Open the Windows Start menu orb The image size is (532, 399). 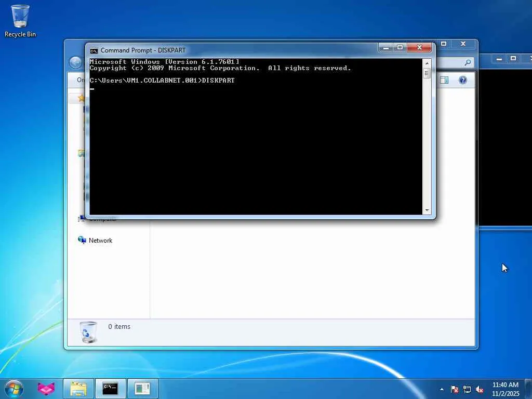click(14, 389)
